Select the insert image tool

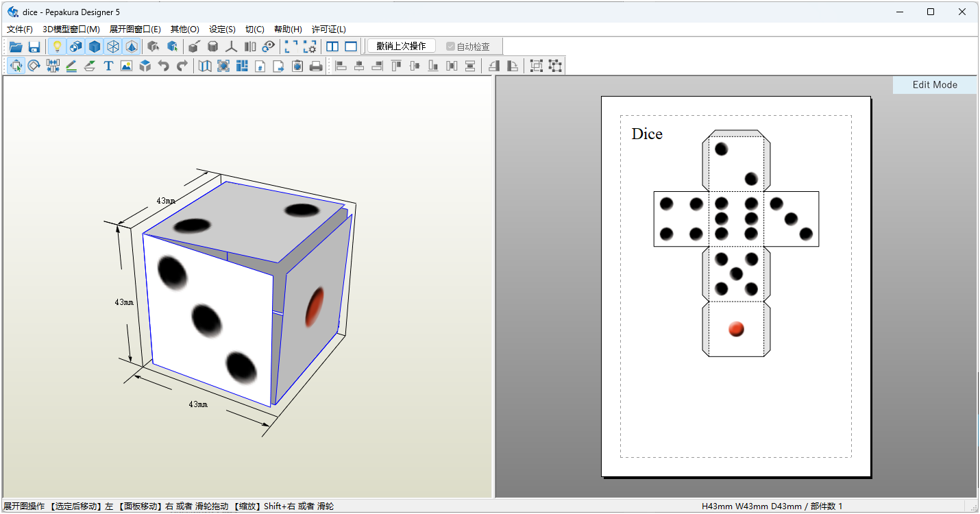point(126,66)
